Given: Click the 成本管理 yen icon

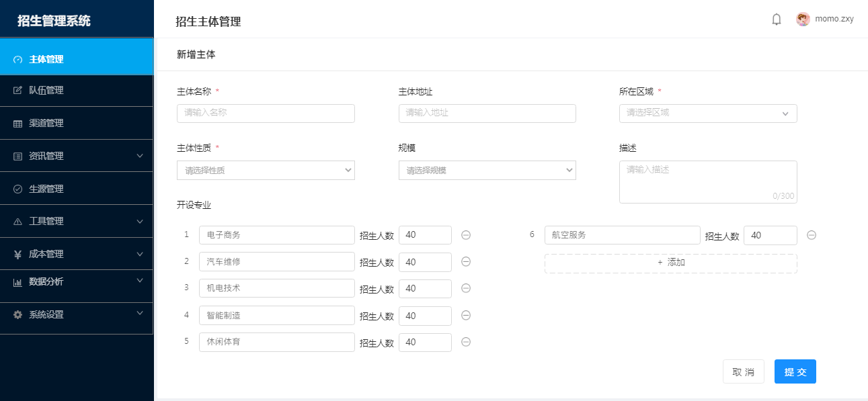Looking at the screenshot, I should (18, 254).
